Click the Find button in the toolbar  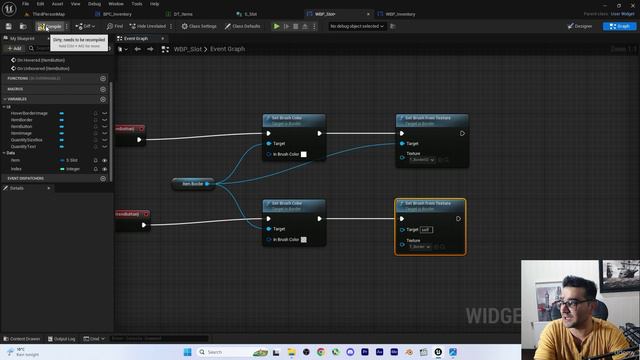coord(115,26)
